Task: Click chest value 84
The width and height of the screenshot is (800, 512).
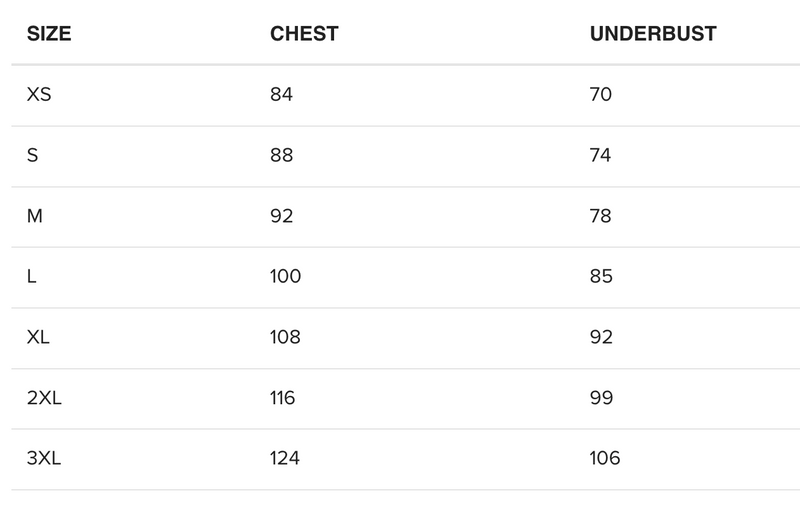Action: (x=282, y=95)
